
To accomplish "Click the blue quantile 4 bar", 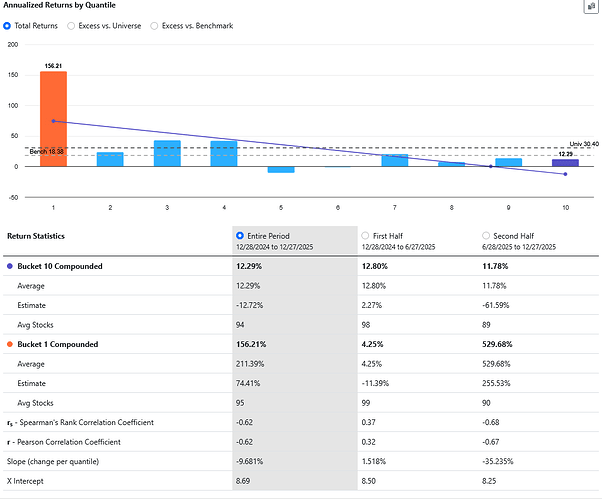I will [x=224, y=154].
